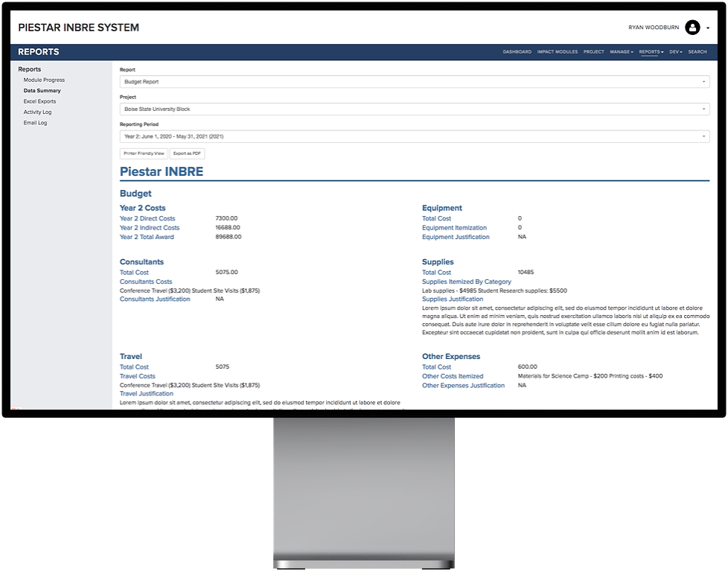Click the Budget section heading
Viewport: 728px width, 572px height.
[x=135, y=194]
